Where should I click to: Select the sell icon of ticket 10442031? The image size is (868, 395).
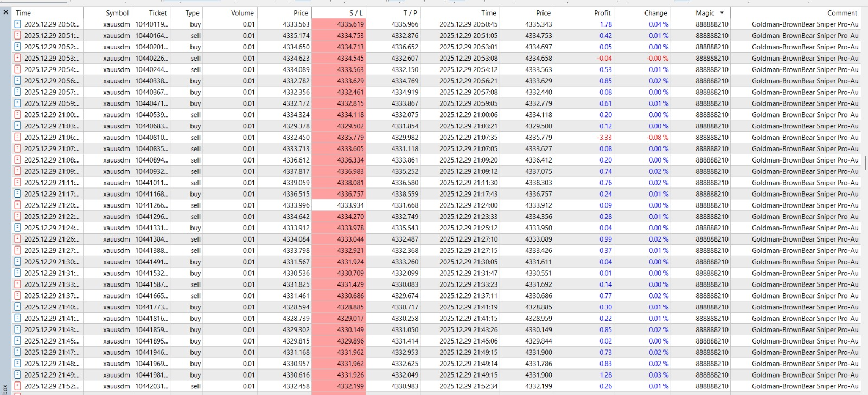[17, 386]
